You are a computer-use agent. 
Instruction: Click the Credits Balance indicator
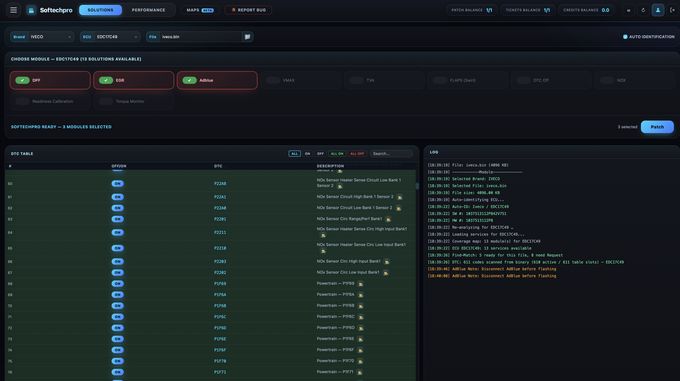[x=586, y=10]
